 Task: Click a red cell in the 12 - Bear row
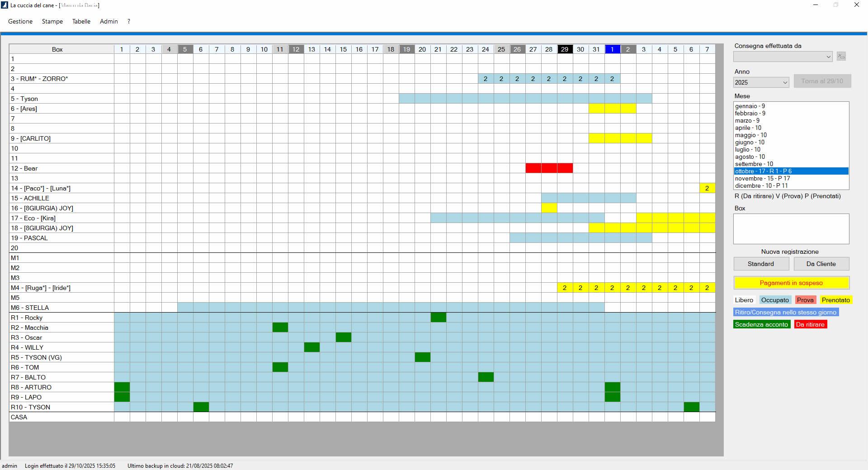[549, 168]
